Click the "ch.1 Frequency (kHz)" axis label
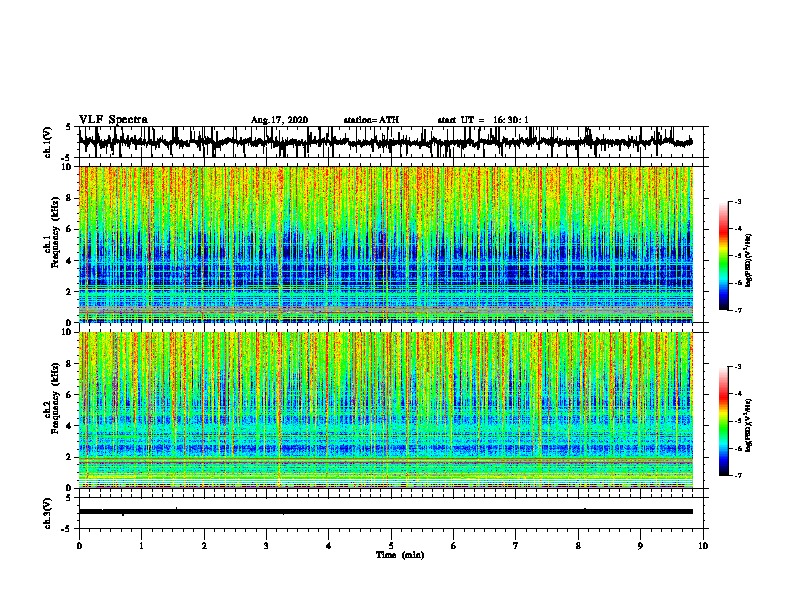This screenshot has width=792, height=612. [x=51, y=232]
